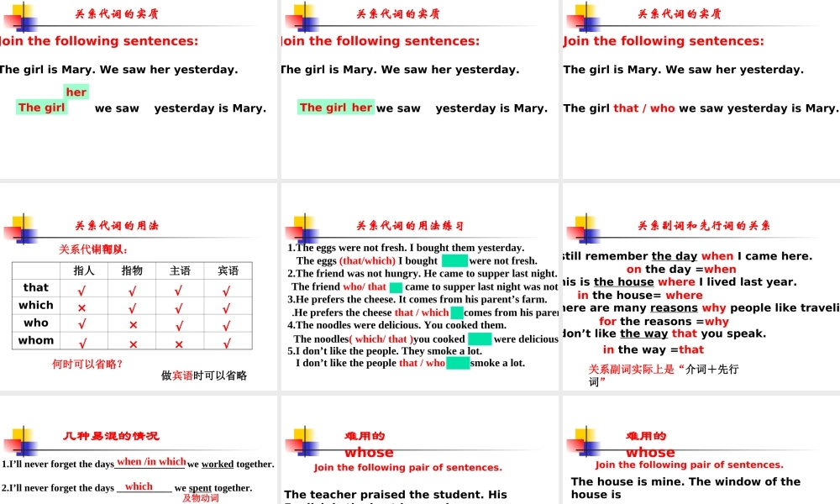Click red 'that / which' in the cheese sentence
This screenshot has height=504, width=840.
(x=422, y=312)
